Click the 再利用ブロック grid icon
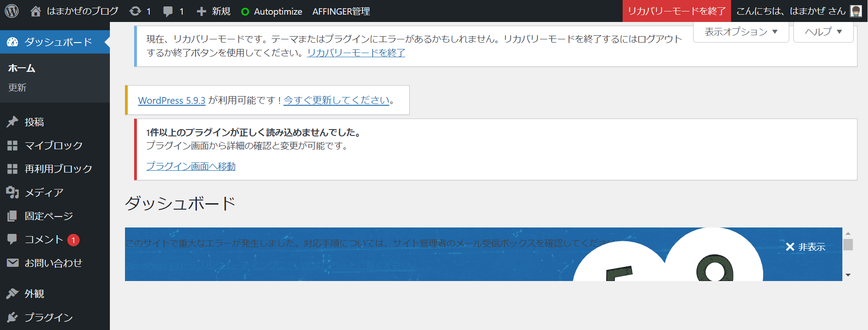This screenshot has height=330, width=868. [x=12, y=169]
